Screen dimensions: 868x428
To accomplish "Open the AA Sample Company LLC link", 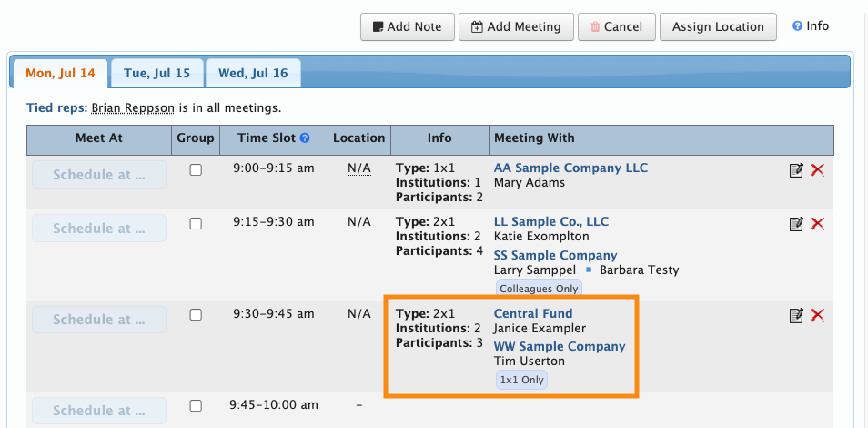I will pyautogui.click(x=570, y=168).
